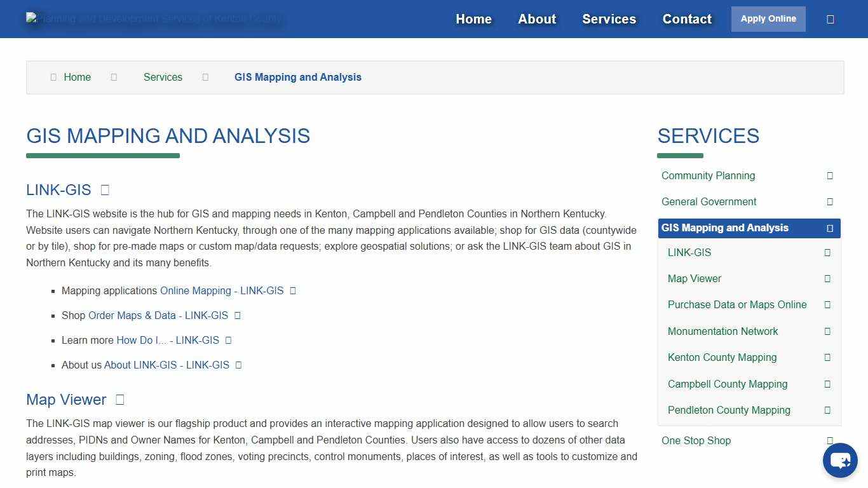The width and height of the screenshot is (868, 488).
Task: Open the external link icon beside LINK-GIS heading
Action: point(104,189)
